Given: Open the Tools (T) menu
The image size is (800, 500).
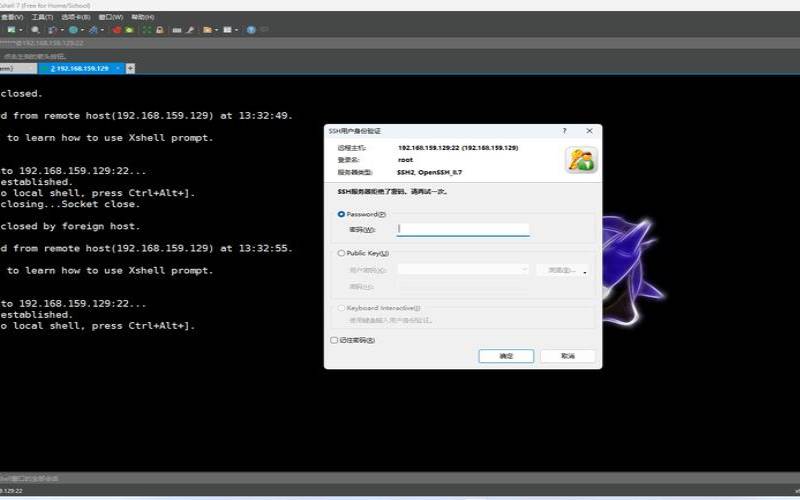Looking at the screenshot, I should (42, 17).
